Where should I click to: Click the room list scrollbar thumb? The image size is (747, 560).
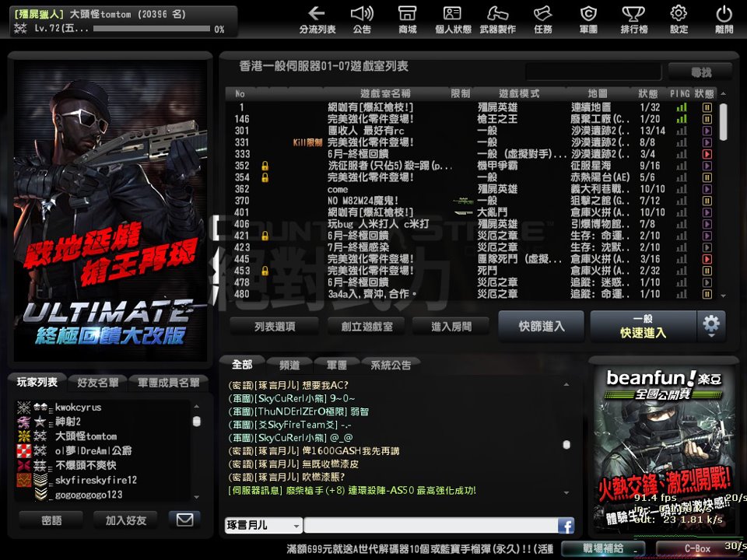(723, 122)
